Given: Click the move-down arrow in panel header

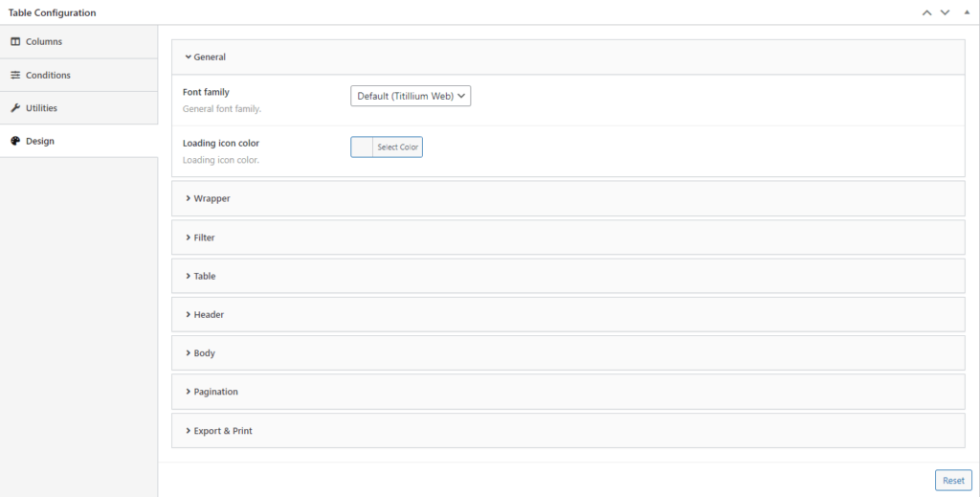Looking at the screenshot, I should tap(945, 12).
